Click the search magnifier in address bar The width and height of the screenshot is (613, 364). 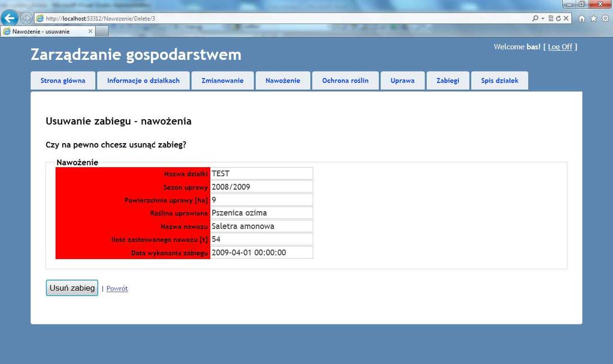535,19
